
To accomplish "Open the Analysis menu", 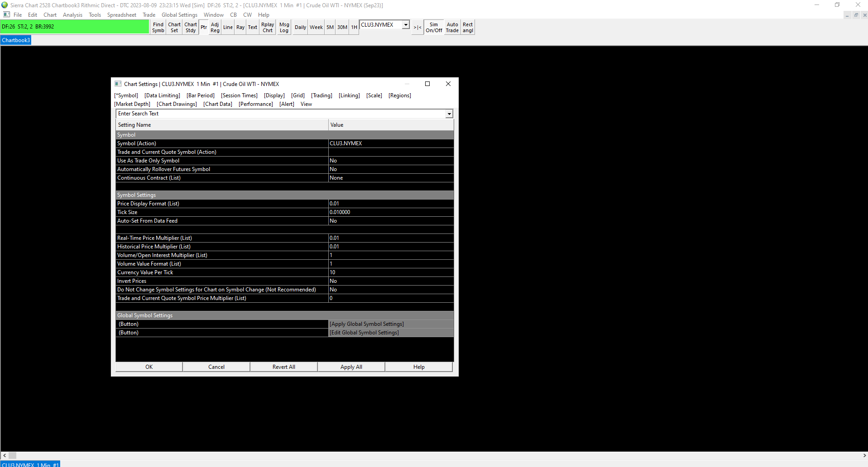I will [x=72, y=15].
